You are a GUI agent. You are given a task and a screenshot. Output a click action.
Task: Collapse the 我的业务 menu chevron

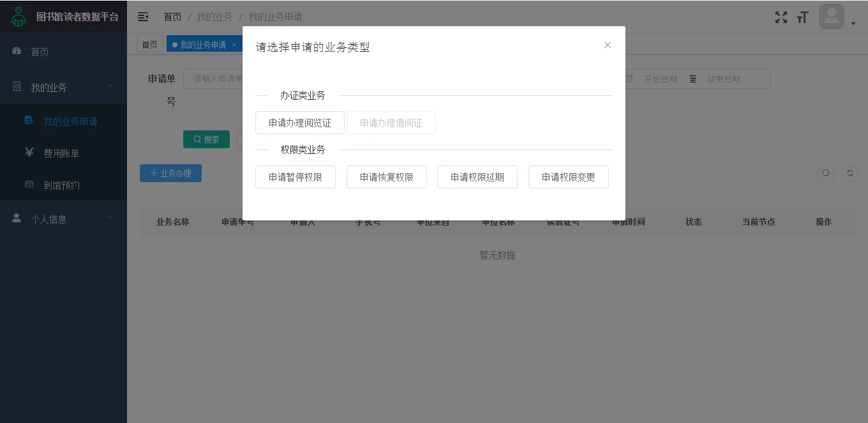pyautogui.click(x=110, y=86)
